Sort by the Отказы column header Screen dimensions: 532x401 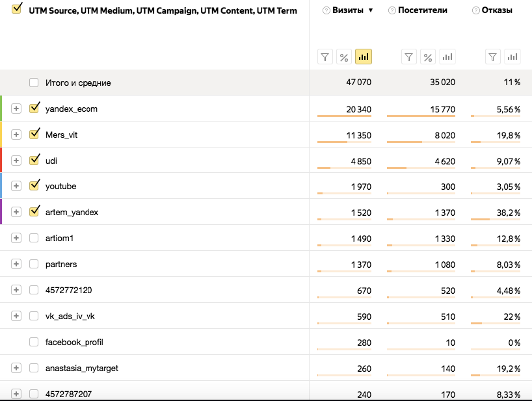(x=497, y=10)
